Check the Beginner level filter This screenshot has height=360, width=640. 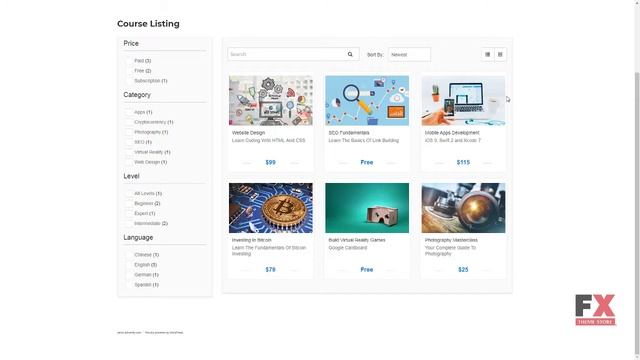tap(129, 204)
